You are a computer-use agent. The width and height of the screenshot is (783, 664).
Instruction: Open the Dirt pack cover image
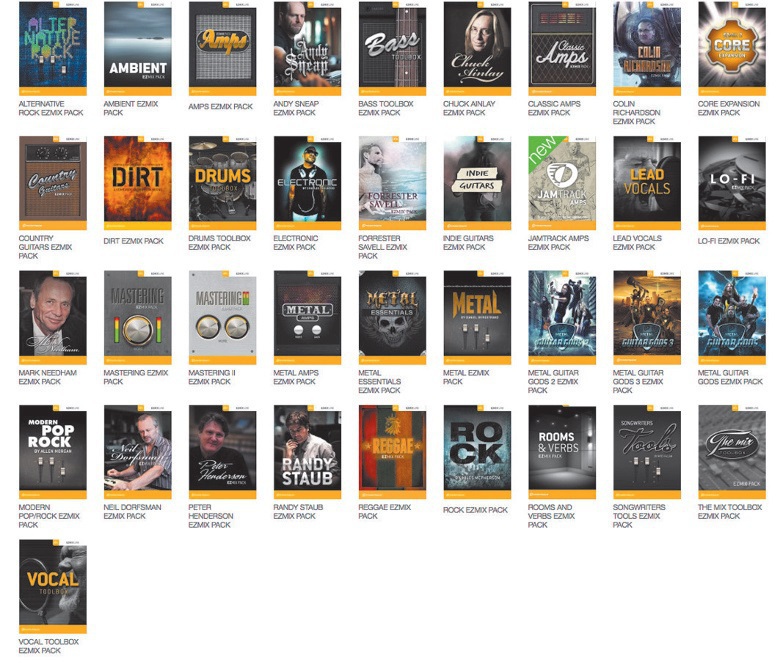[137, 183]
